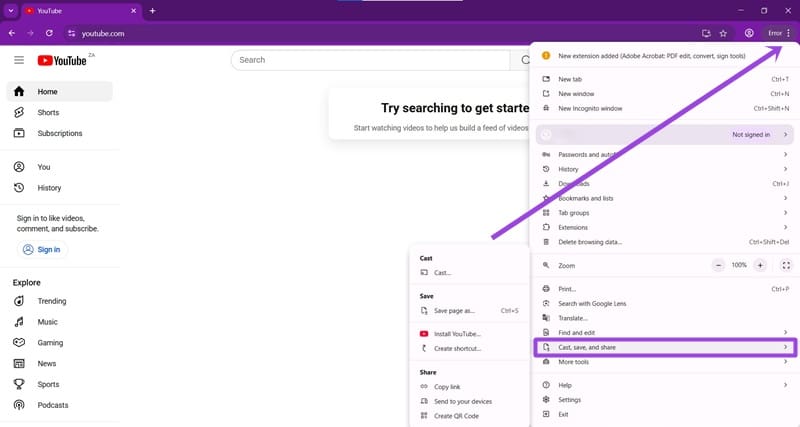The width and height of the screenshot is (800, 427).
Task: Open Home in YouTube sidebar
Action: click(x=60, y=91)
